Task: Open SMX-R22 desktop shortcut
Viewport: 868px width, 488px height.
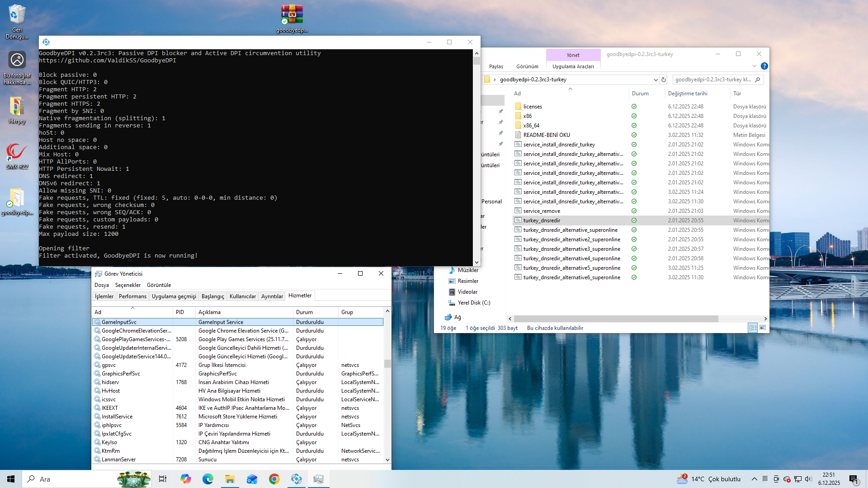Action: tap(17, 154)
